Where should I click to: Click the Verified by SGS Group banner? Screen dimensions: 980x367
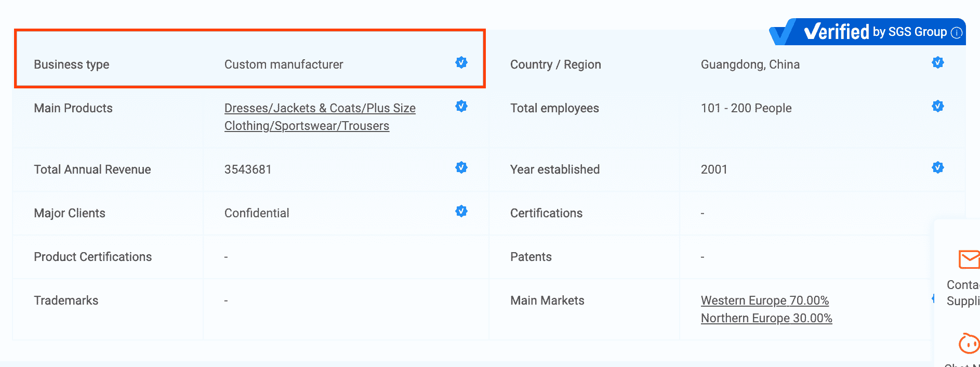(x=873, y=32)
